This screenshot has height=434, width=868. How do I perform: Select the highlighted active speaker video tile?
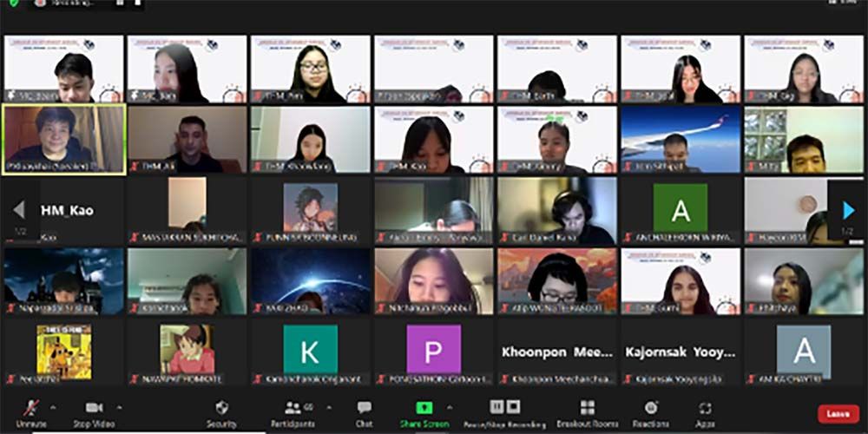point(64,139)
